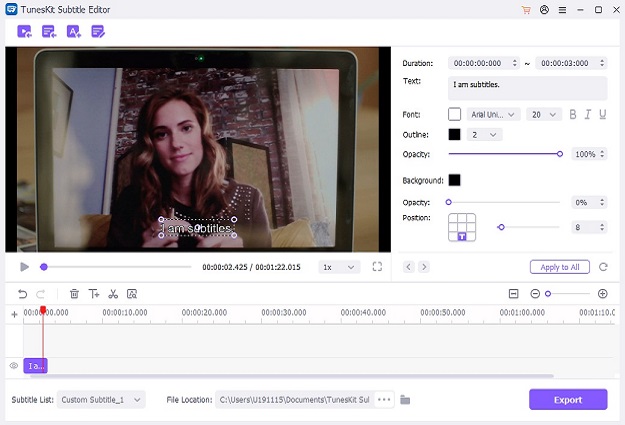The image size is (625, 425).
Task: Adjust the position value 8 stepper
Action: click(602, 227)
